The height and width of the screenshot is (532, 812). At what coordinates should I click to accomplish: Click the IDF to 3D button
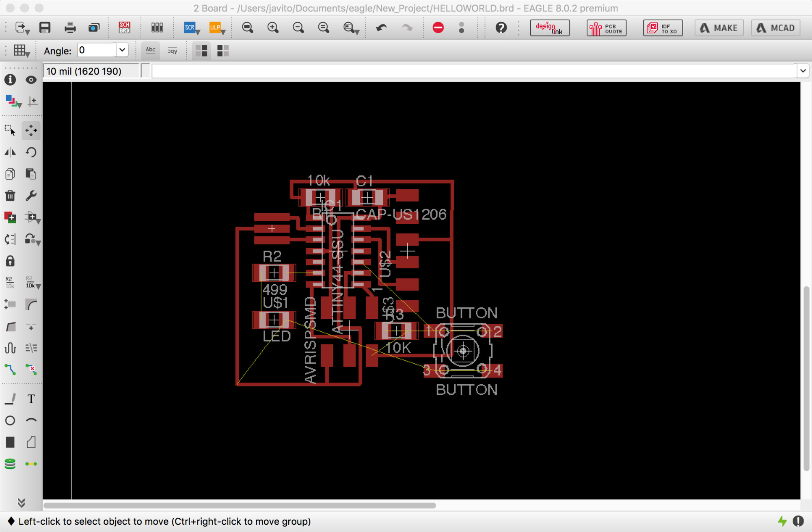tap(663, 28)
